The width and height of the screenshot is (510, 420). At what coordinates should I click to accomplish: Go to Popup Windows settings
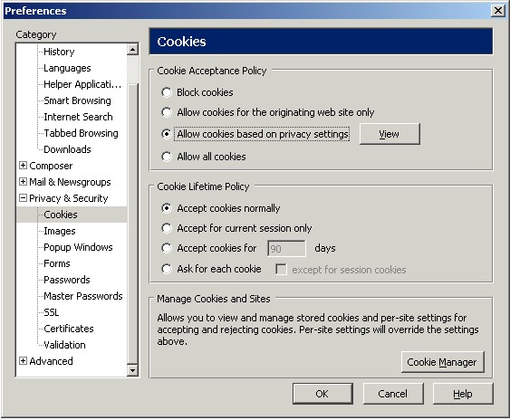click(x=78, y=247)
